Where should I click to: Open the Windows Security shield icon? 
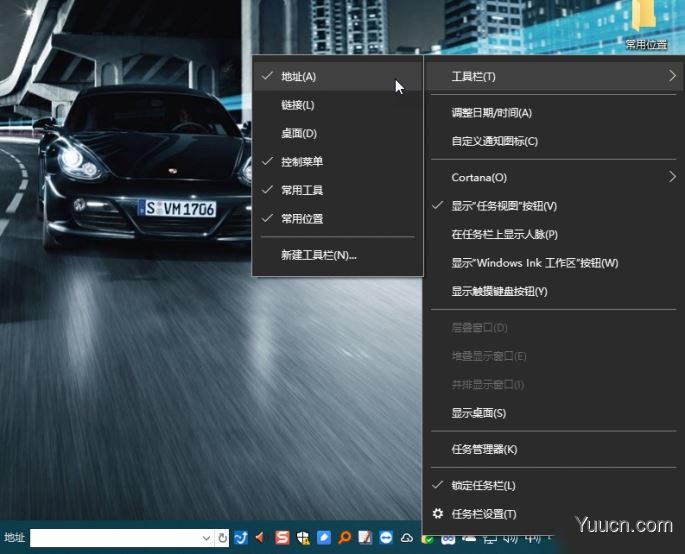303,538
